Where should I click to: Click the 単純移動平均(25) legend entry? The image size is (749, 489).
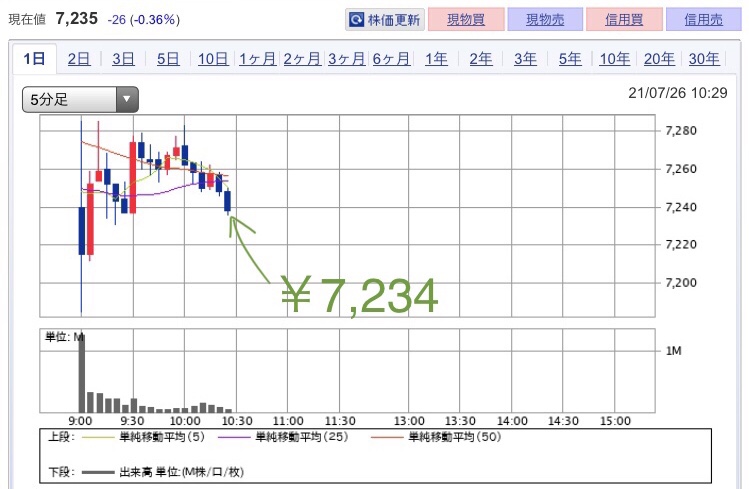(283, 436)
